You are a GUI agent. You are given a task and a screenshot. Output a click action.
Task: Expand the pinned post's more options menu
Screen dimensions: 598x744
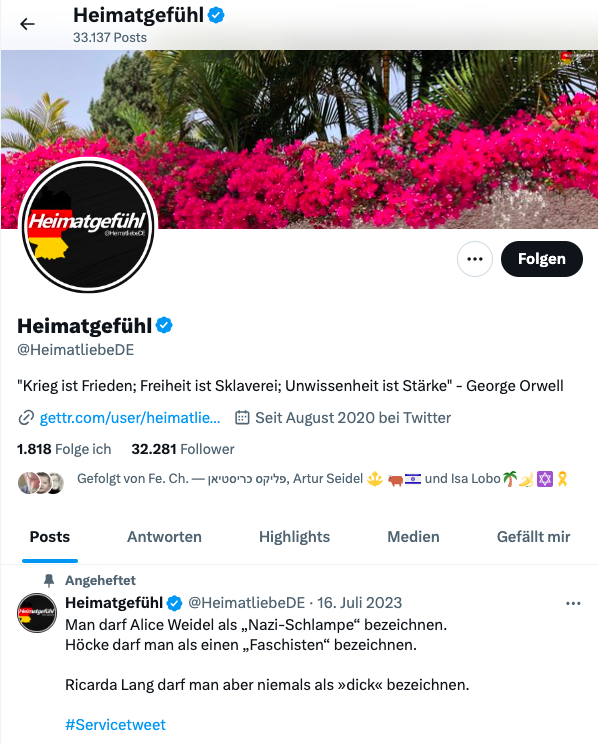pyautogui.click(x=573, y=604)
